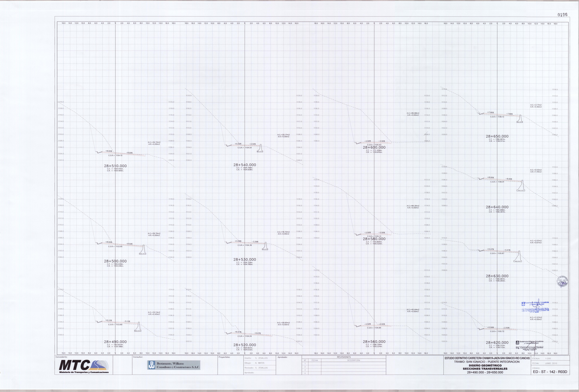Click the DESCRIPCIÓN column header
This screenshot has width=579, height=392.
click(x=354, y=360)
